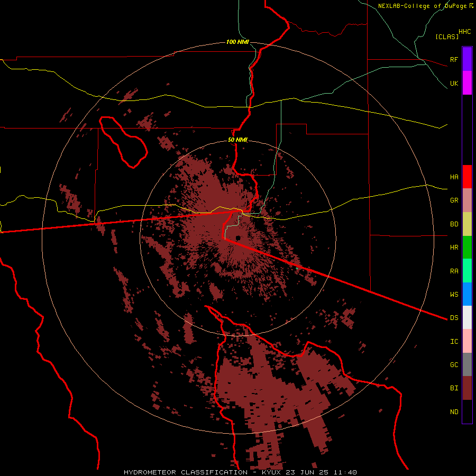Click the IC legend label

454,342
